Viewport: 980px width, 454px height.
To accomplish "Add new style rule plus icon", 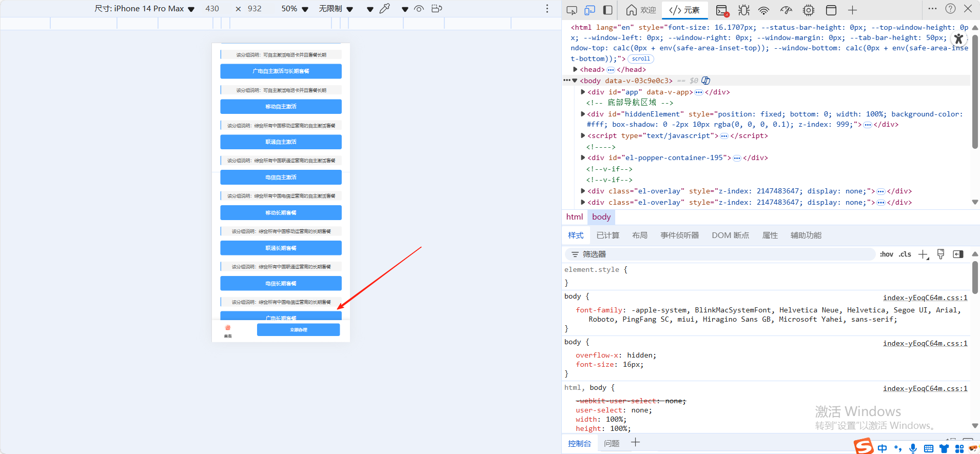I will pos(924,254).
